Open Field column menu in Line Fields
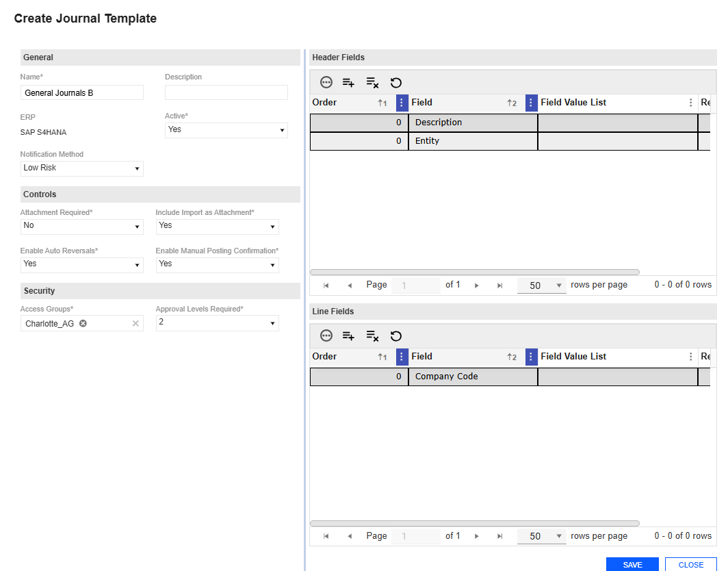Viewport: 728px width, 571px height. (x=531, y=357)
